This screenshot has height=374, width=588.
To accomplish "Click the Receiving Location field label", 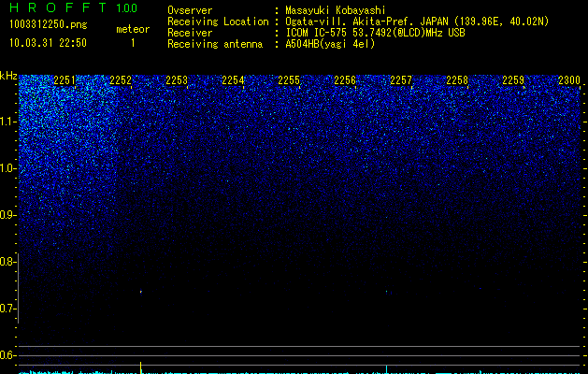I will [218, 22].
